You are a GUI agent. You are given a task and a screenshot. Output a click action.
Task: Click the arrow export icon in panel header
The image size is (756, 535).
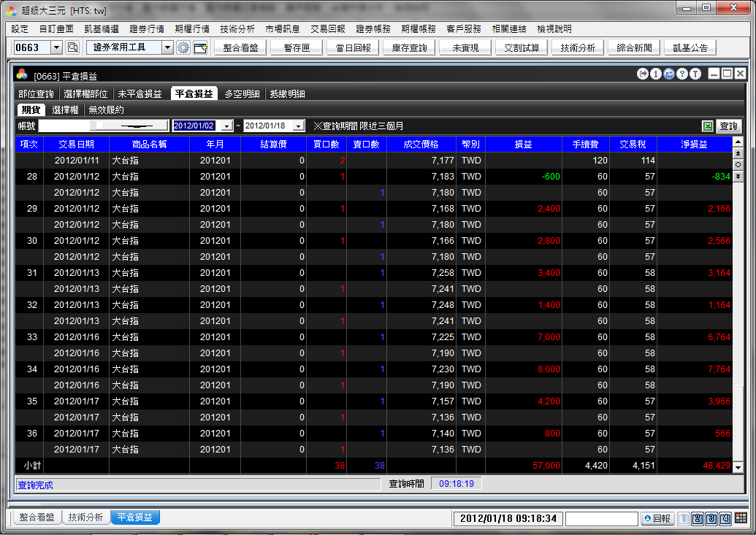pyautogui.click(x=642, y=74)
